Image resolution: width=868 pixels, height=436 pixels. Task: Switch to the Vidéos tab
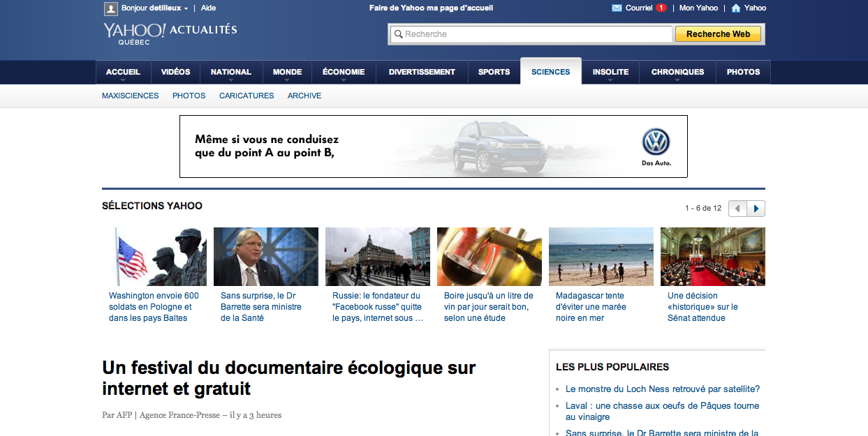[x=175, y=72]
